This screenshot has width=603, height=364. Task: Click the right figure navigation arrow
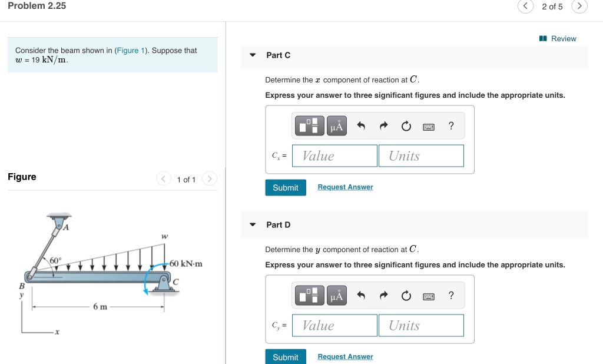click(209, 178)
